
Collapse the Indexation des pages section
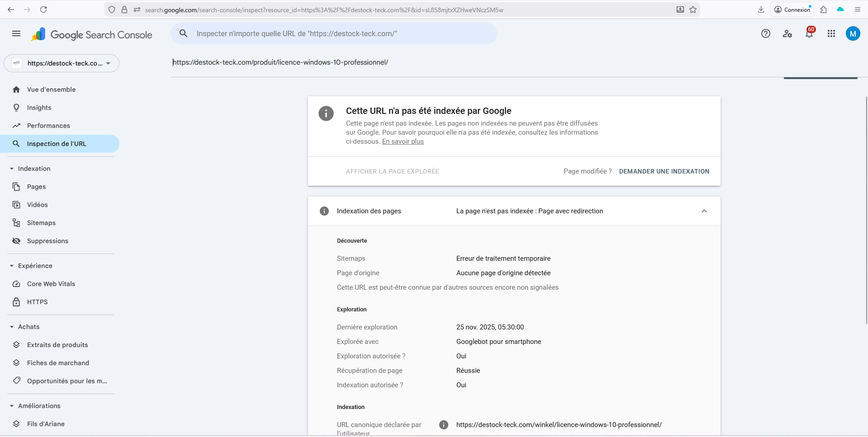point(704,211)
